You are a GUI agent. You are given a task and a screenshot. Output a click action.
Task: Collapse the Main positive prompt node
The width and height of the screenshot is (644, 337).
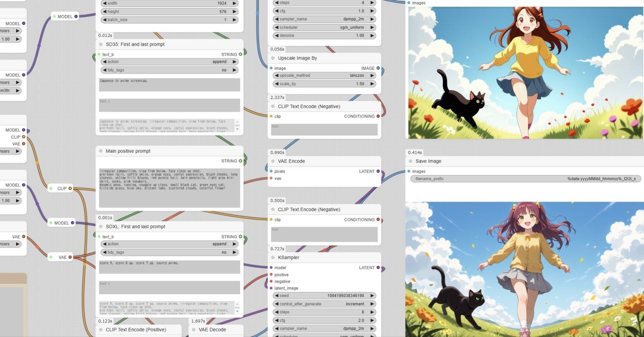coord(101,151)
